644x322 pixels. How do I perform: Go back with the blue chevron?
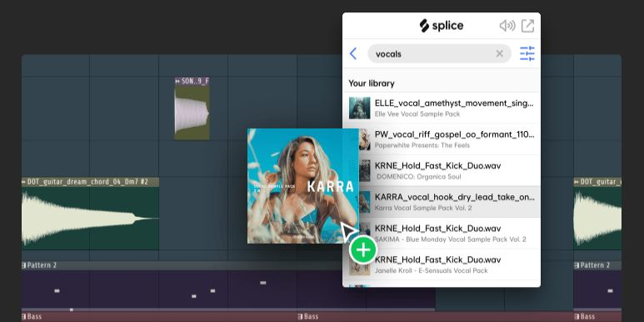point(353,53)
